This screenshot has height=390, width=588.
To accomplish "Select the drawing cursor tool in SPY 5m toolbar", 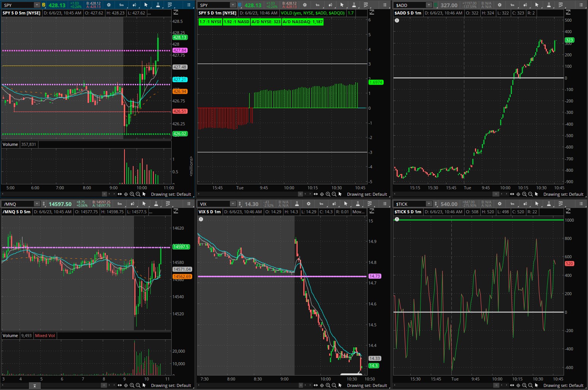I will coord(146,5).
